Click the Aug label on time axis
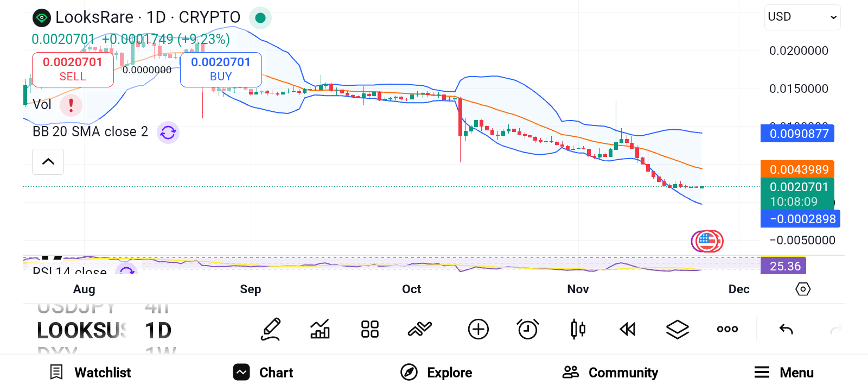868x391 pixels. coord(84,289)
